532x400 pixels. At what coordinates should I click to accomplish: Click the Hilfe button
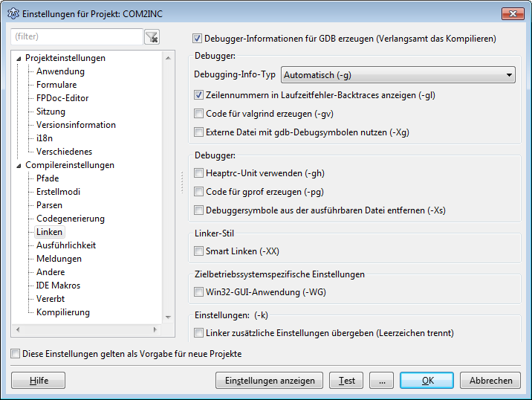pyautogui.click(x=39, y=380)
